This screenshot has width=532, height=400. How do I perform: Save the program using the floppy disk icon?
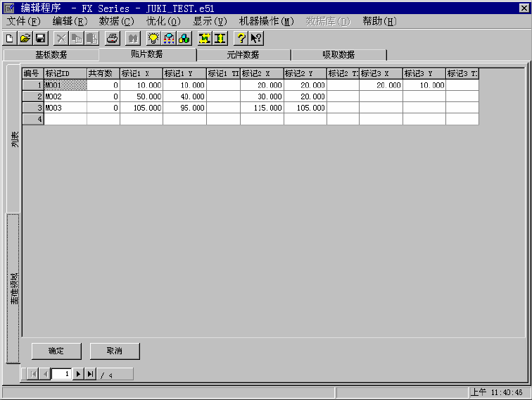(x=41, y=38)
